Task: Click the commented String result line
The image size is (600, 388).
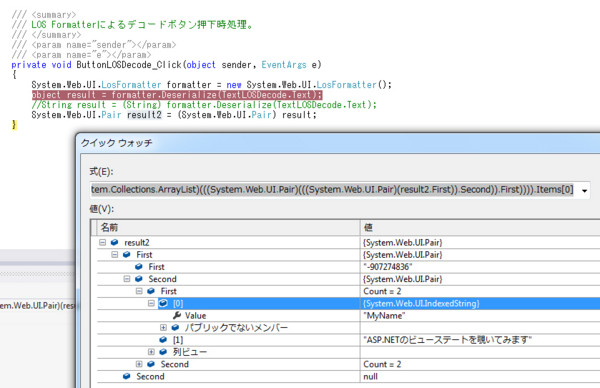Action: tap(204, 105)
